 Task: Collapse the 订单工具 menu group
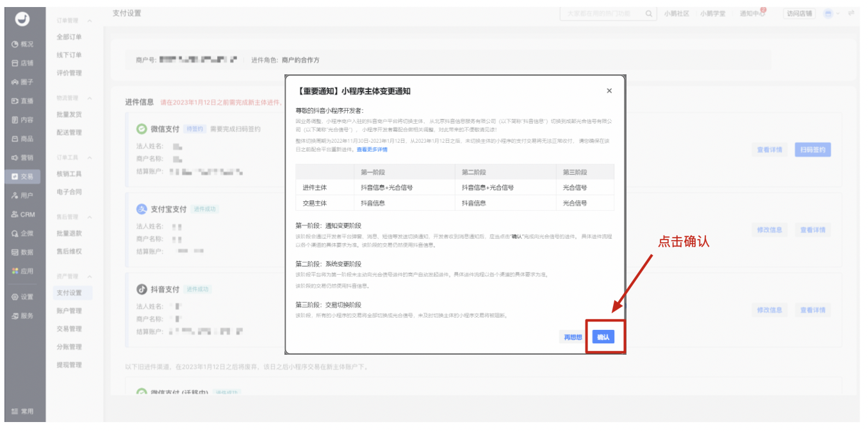click(x=89, y=157)
